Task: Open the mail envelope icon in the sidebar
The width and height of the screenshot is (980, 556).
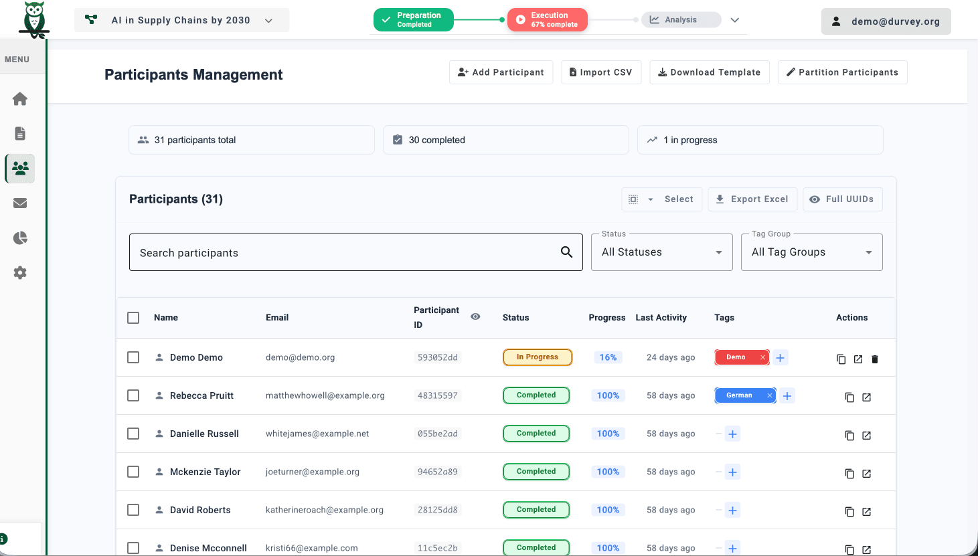Action: point(19,203)
